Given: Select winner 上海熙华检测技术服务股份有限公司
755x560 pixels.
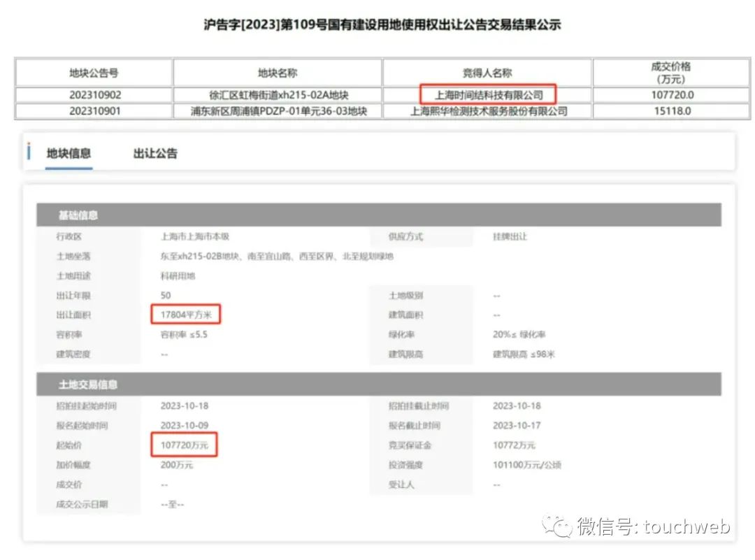Looking at the screenshot, I should [x=488, y=111].
